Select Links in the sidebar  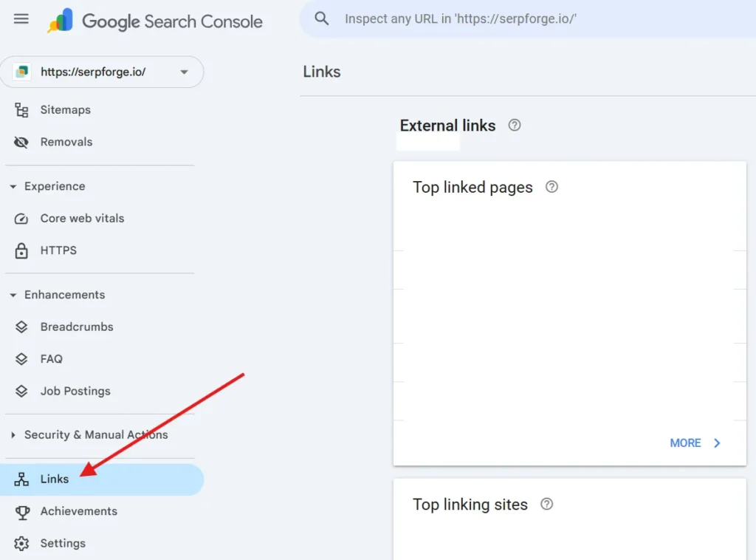(x=53, y=479)
